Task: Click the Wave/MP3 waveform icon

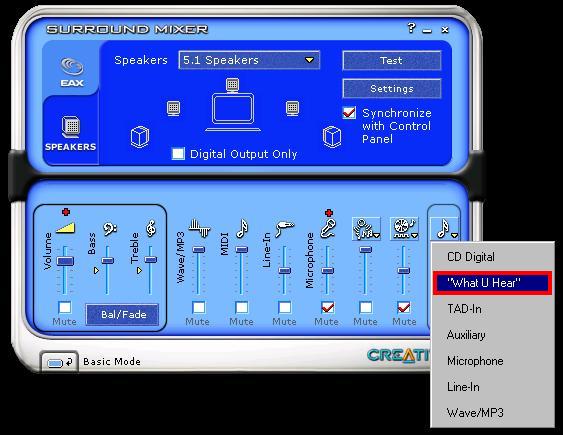Action: [x=199, y=228]
